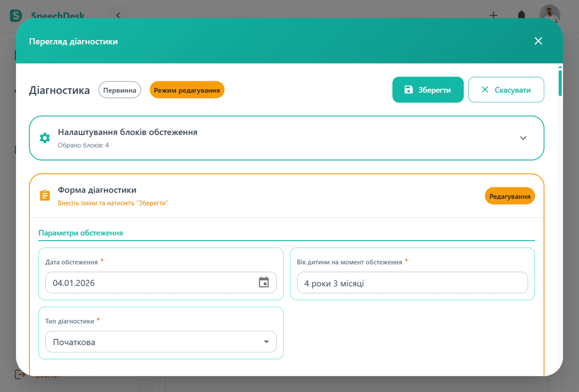Click the notification bell icon
The height and width of the screenshot is (392, 579).
click(521, 15)
